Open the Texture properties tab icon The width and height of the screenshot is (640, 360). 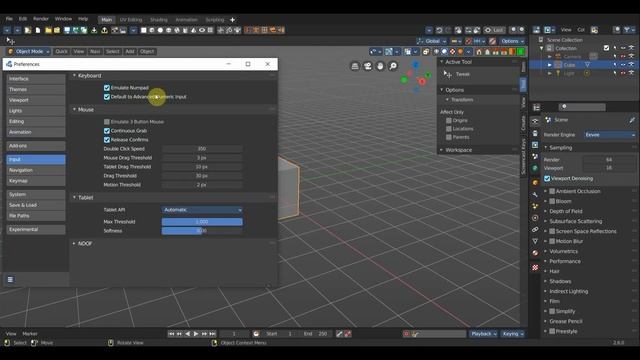(535, 268)
